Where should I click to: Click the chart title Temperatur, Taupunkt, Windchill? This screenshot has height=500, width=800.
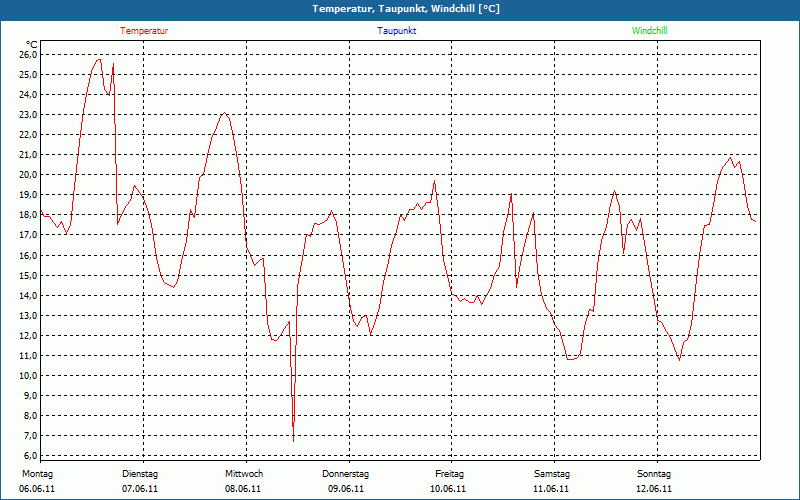[406, 9]
